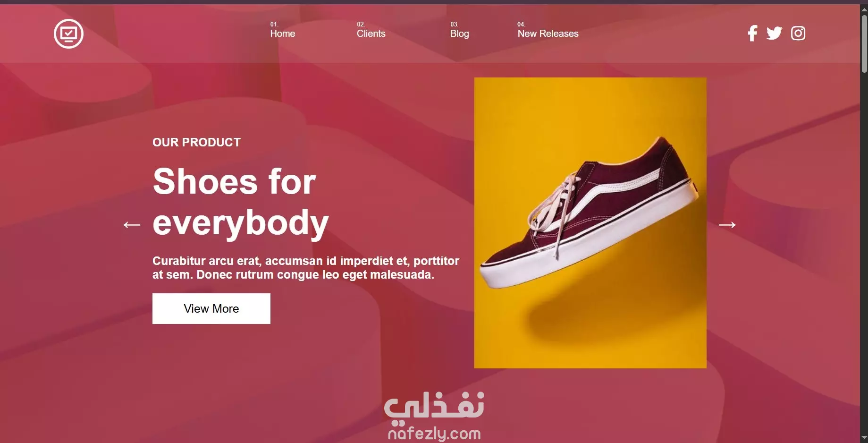This screenshot has width=868, height=443.
Task: Click the "Shoes for everybody" heading
Action: click(241, 202)
